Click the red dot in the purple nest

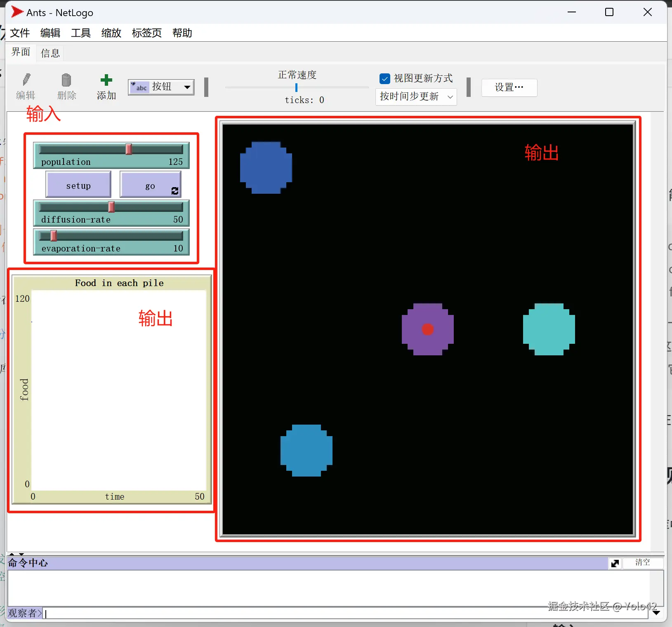coord(428,329)
